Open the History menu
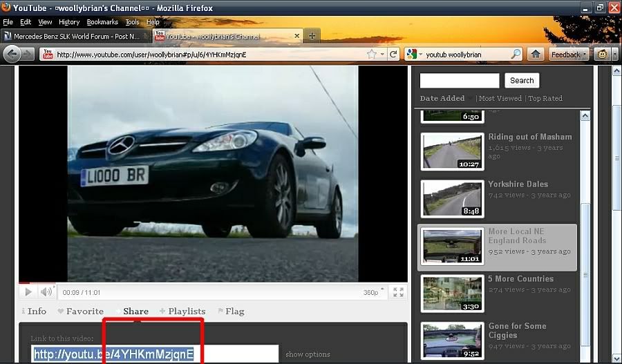Viewport: 622px width, 364px height. pyautogui.click(x=69, y=22)
